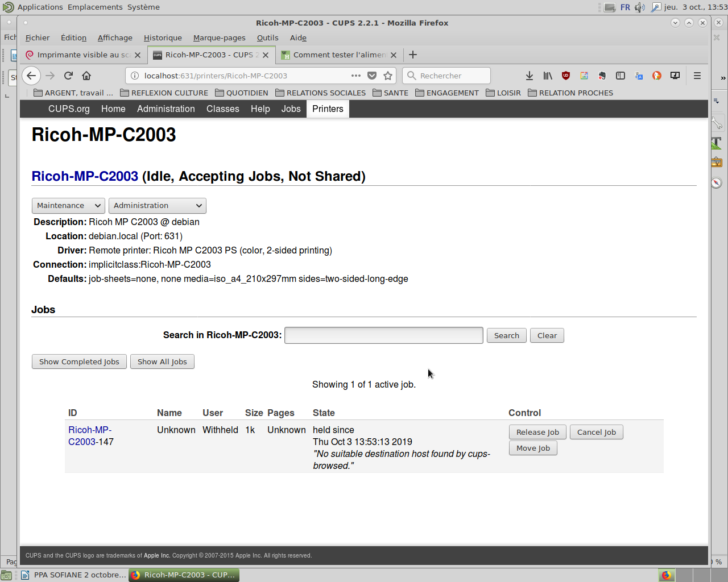Open the CUPS Classes page
Viewport: 728px width, 582px height.
[223, 109]
